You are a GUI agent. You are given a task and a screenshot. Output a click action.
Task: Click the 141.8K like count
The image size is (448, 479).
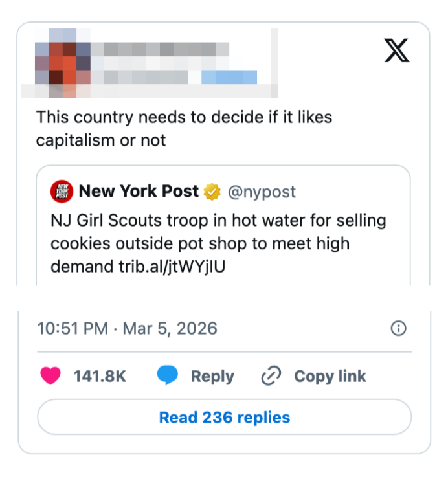100,376
